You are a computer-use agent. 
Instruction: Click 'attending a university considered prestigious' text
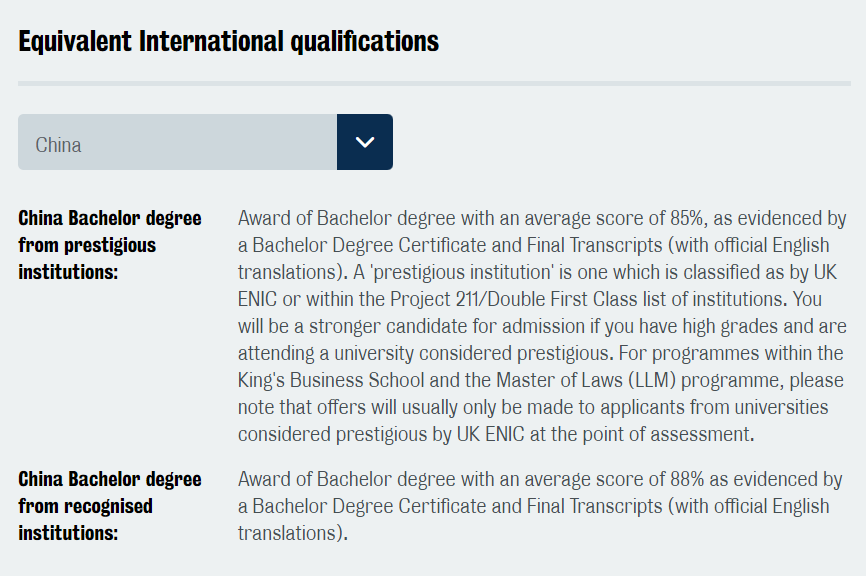(426, 353)
